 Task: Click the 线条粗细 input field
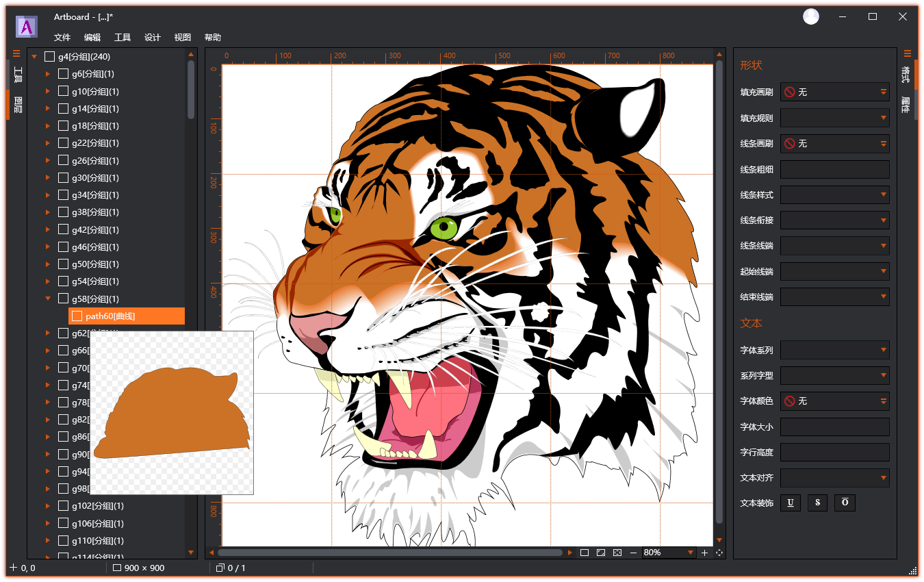835,169
